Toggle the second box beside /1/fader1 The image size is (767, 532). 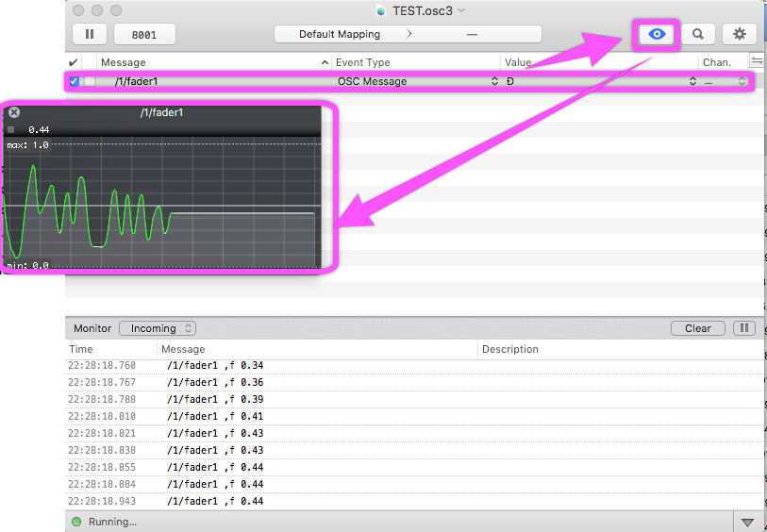(90, 82)
